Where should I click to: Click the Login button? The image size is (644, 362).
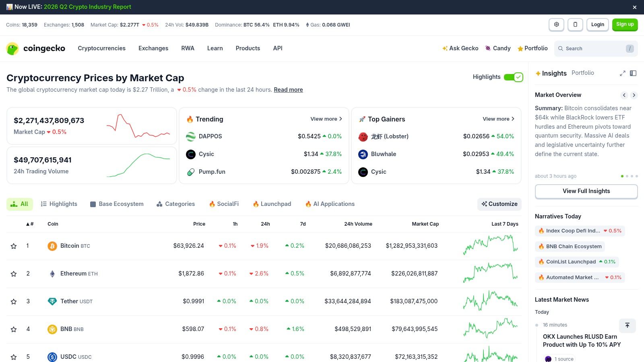coord(598,25)
